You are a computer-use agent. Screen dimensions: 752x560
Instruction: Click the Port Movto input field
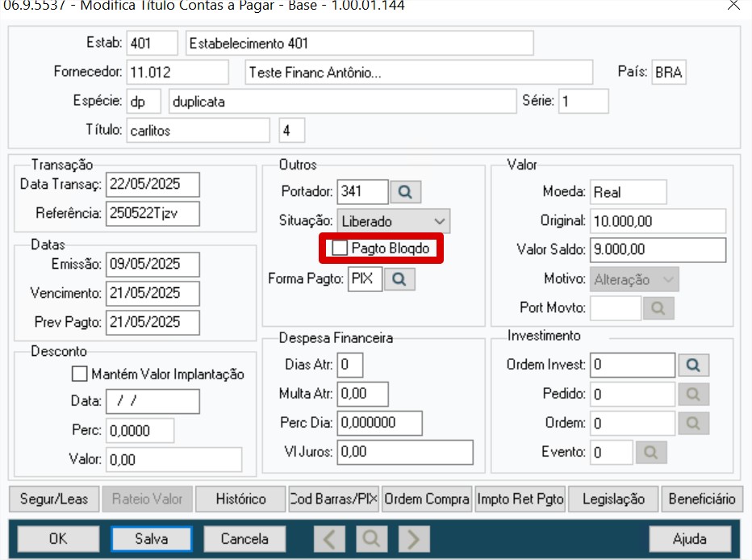pyautogui.click(x=616, y=307)
